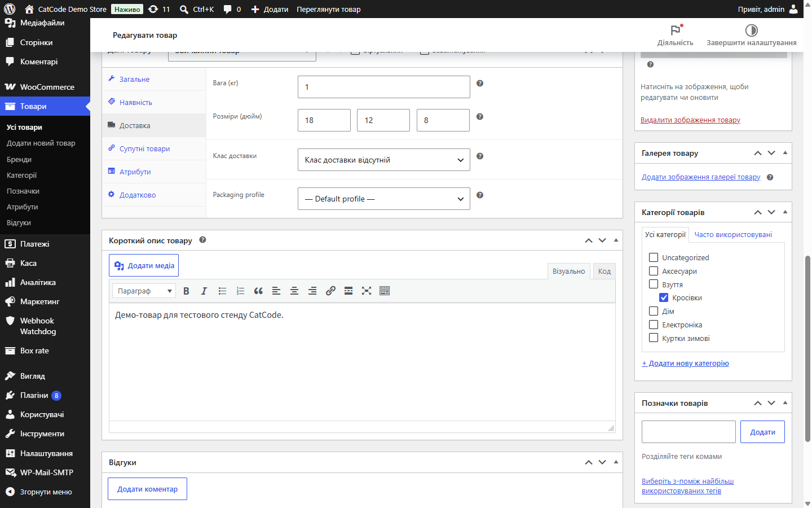
Task: Click the help icon next to Dimensions
Action: tap(480, 116)
